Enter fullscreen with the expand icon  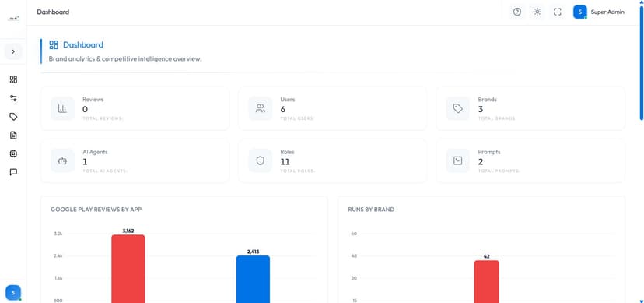click(558, 12)
